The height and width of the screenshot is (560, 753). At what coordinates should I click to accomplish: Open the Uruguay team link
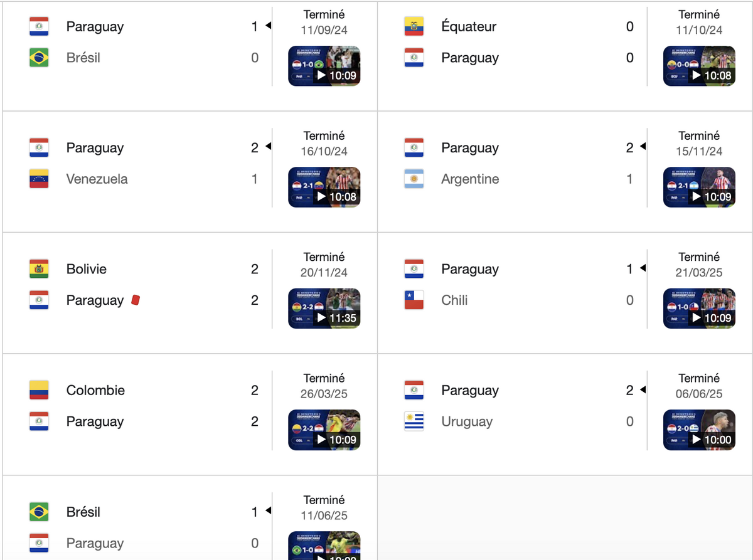point(467,421)
